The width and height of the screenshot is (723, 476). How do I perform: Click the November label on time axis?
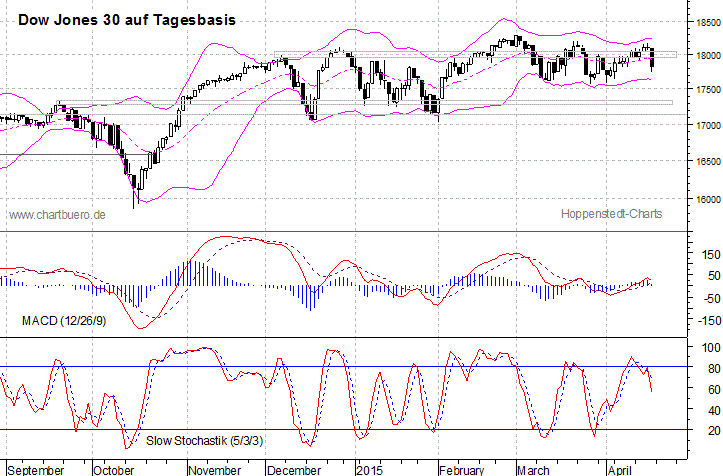[x=215, y=470]
